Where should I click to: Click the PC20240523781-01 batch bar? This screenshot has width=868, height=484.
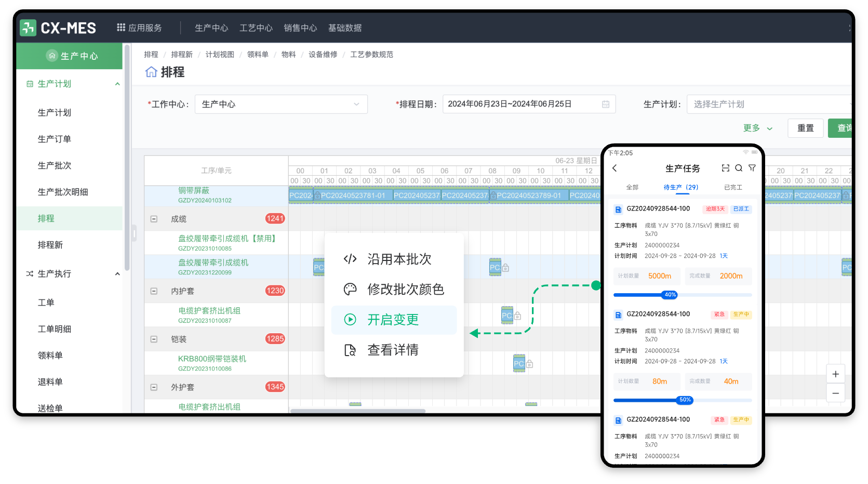point(353,195)
